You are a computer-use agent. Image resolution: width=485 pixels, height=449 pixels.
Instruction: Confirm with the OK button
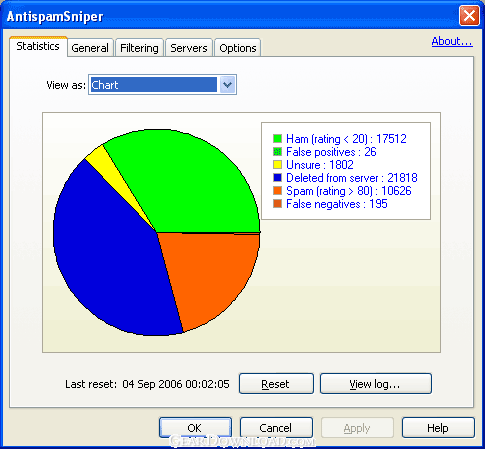point(195,427)
